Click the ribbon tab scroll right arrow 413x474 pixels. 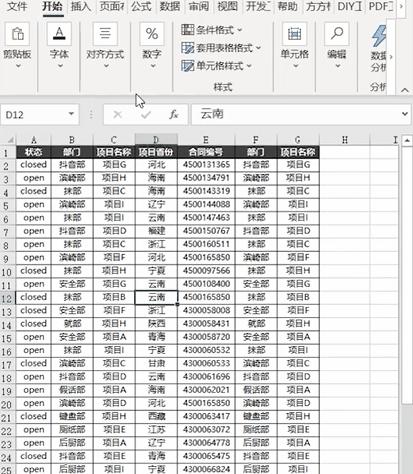tap(401, 6)
